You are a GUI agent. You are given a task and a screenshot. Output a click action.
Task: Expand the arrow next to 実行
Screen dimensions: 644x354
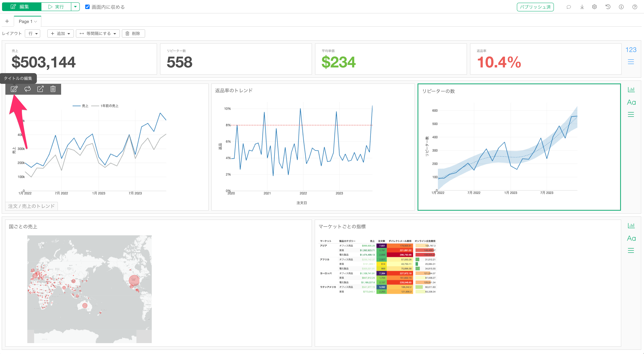pyautogui.click(x=75, y=7)
